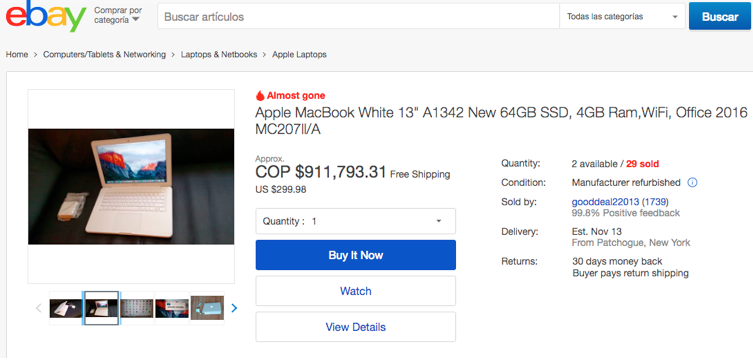
Task: Select the first MacBook thumbnail
Action: [x=66, y=308]
